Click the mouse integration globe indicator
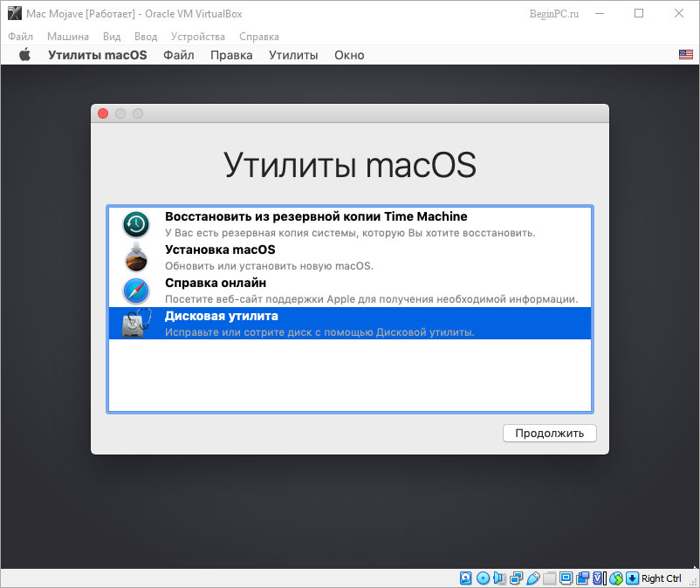The image size is (700, 588). point(616,578)
